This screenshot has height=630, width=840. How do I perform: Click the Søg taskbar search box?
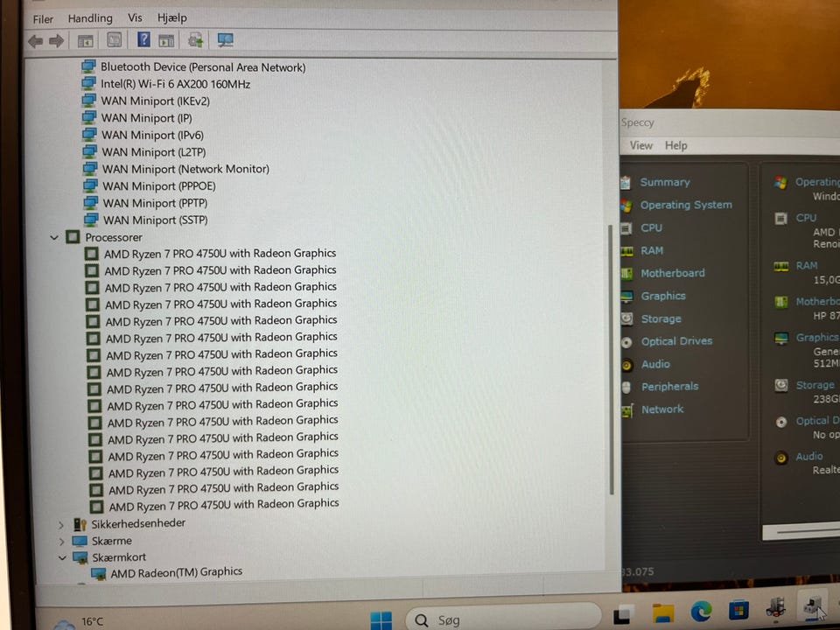click(x=503, y=619)
